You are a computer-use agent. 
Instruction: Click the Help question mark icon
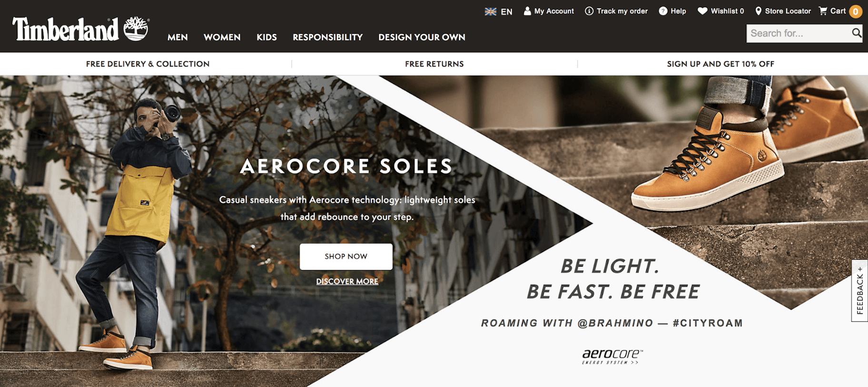(x=663, y=11)
